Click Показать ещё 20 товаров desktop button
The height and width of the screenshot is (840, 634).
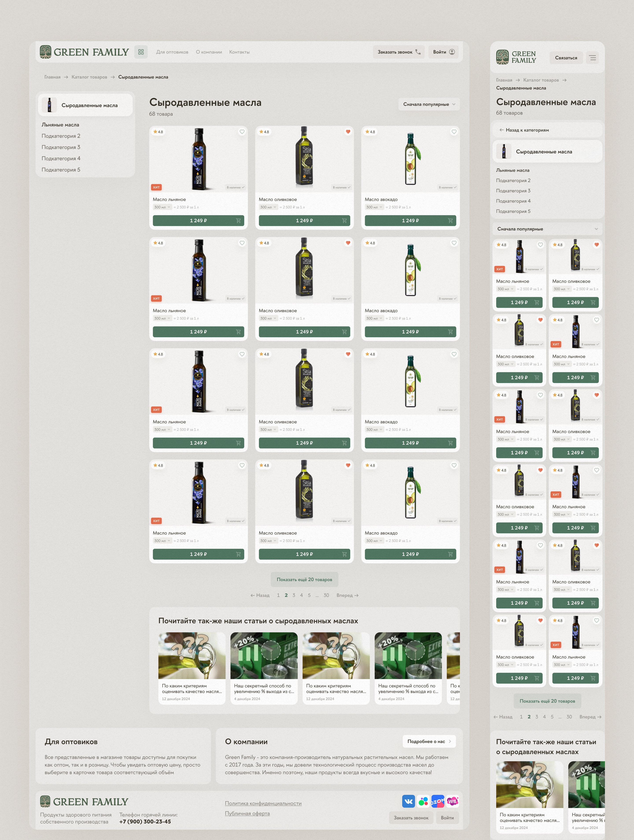(x=304, y=580)
